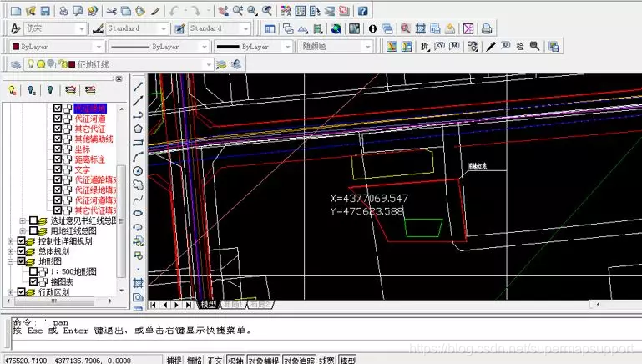
Task: Click the Dimension Style icon
Action: pos(98,28)
